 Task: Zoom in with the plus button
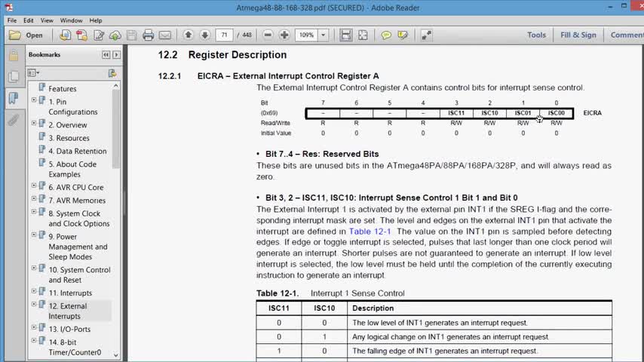point(284,35)
